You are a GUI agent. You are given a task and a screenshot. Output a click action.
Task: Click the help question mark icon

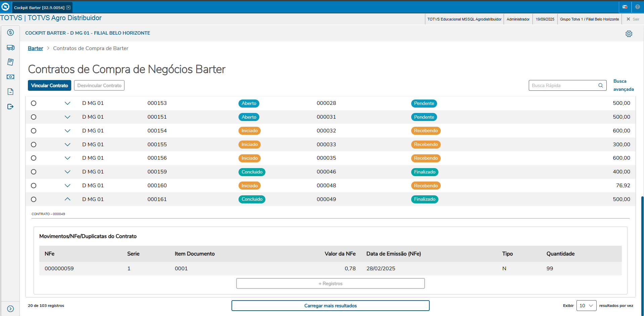point(637,7)
